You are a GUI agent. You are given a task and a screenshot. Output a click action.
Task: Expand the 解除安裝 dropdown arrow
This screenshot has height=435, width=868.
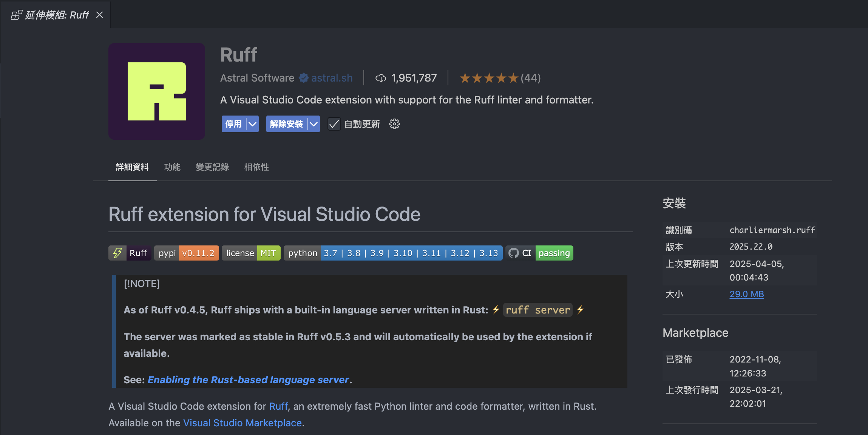point(314,124)
